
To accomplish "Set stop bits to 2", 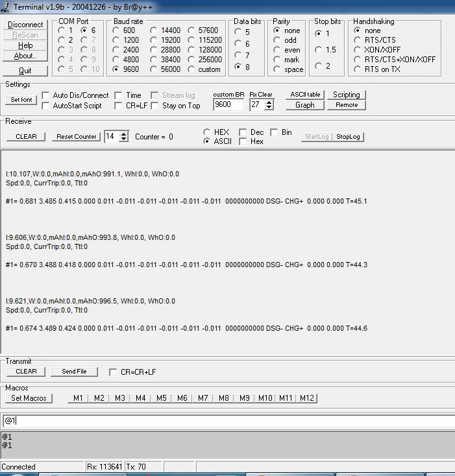I will 318,66.
